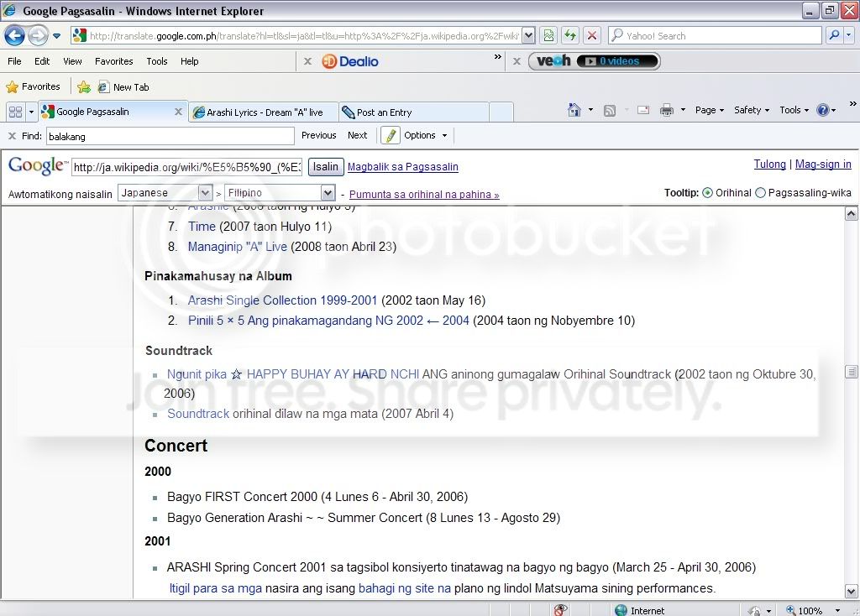This screenshot has height=616, width=860.
Task: Open the Magbalik sa Pagsasalin link
Action: click(x=402, y=166)
